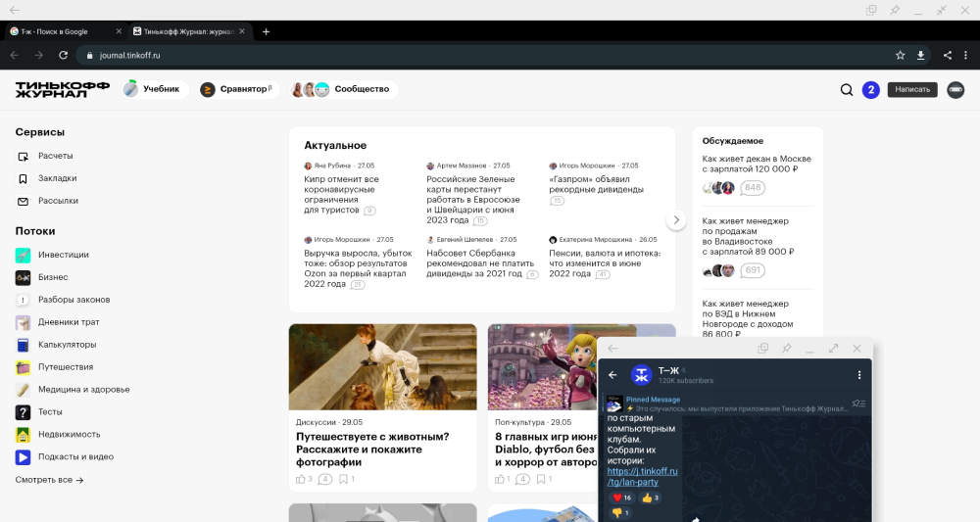The height and width of the screenshot is (522, 980).
Task: Open browser three-dot menu
Action: (965, 55)
